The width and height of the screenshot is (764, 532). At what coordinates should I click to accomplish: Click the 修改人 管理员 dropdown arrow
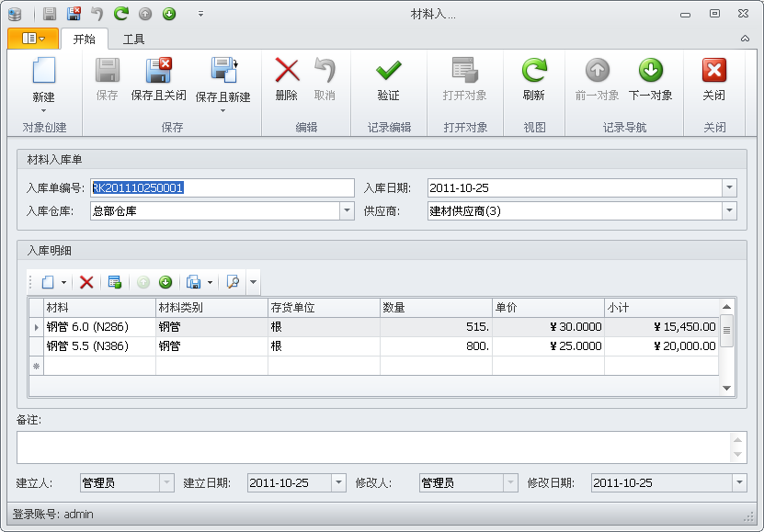[510, 482]
